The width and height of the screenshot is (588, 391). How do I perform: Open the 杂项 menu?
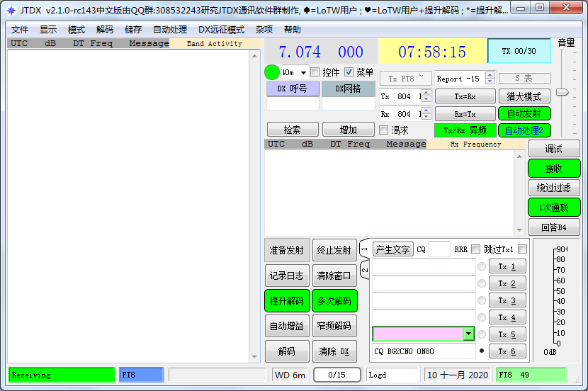pos(264,30)
